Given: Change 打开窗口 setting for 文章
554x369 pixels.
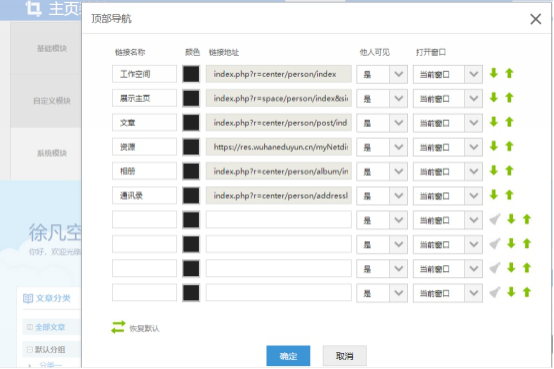Looking at the screenshot, I should pyautogui.click(x=448, y=123).
